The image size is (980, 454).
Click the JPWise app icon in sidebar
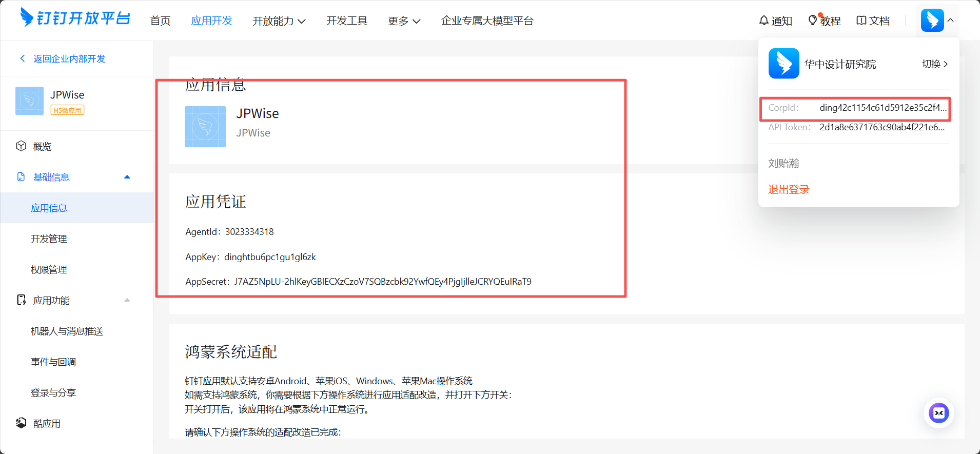(29, 101)
